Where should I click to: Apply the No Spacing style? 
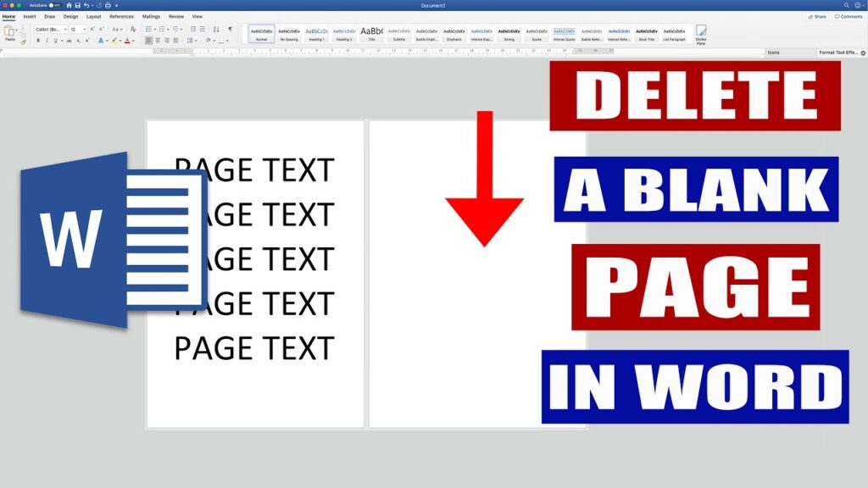(x=289, y=34)
